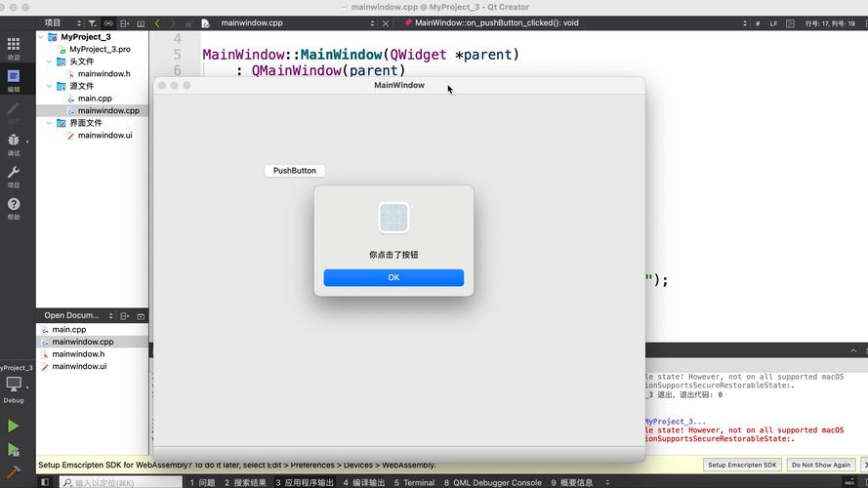Click the filter tree icon in project panel
Image resolution: width=868 pixels, height=488 pixels.
92,22
